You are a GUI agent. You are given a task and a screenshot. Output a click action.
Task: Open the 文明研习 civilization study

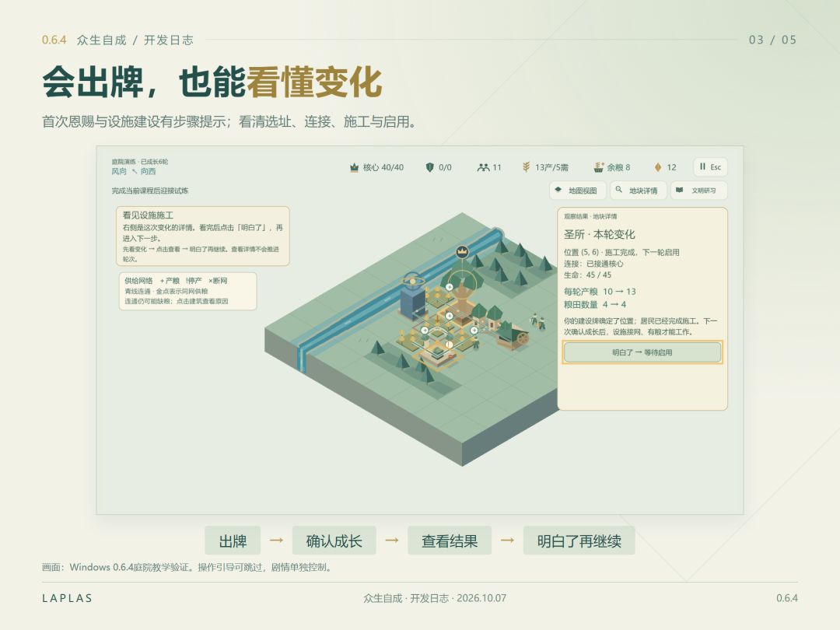[698, 191]
